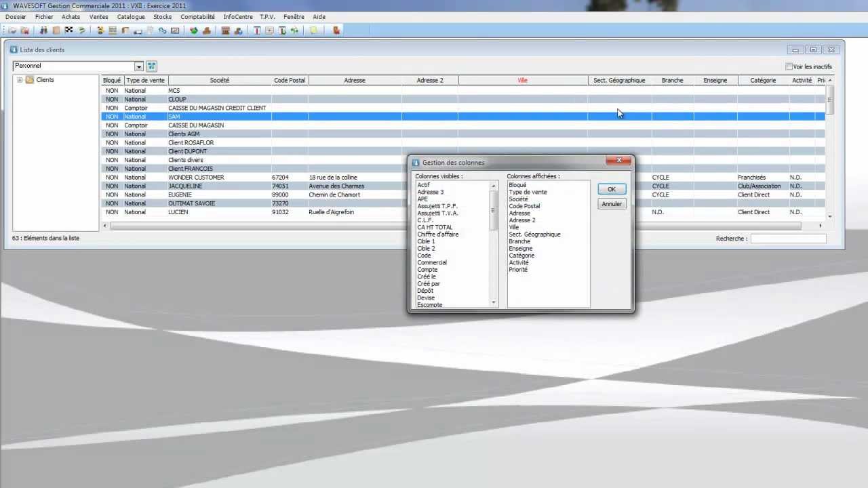Select 'Sect. Géographique' in Colonnes affichées

pos(534,235)
